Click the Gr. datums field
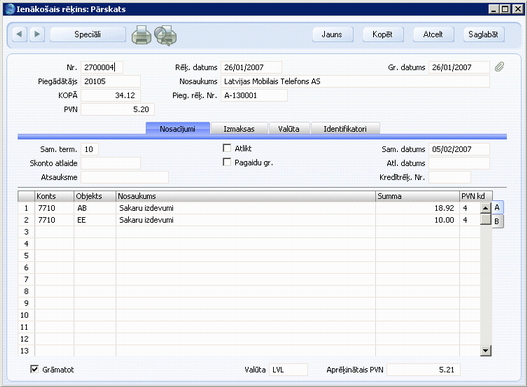 tap(459, 67)
